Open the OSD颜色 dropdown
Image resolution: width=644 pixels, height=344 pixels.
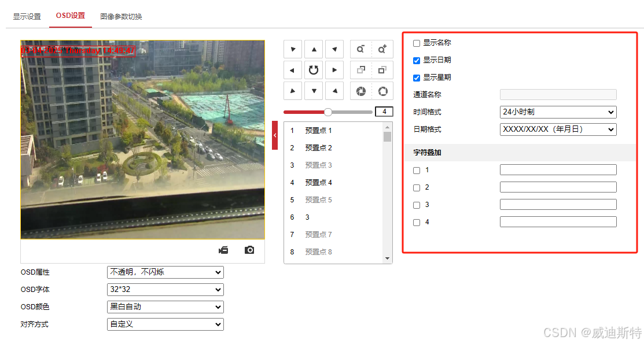(165, 306)
